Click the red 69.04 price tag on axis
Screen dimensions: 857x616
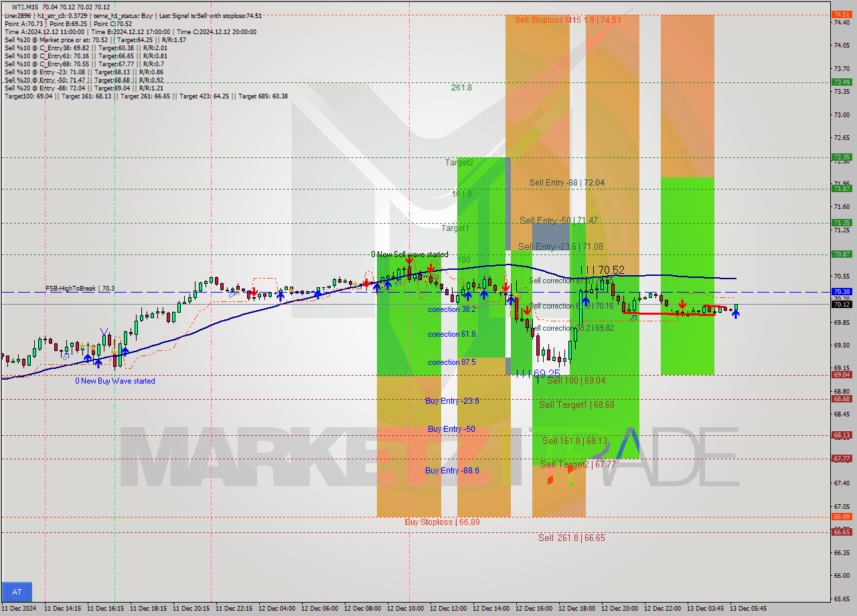coord(841,375)
